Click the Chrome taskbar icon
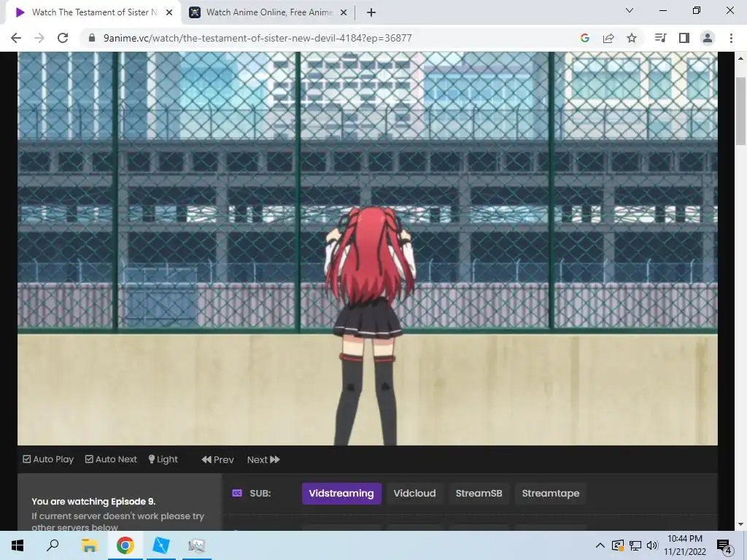This screenshot has width=747, height=560. coord(125,545)
